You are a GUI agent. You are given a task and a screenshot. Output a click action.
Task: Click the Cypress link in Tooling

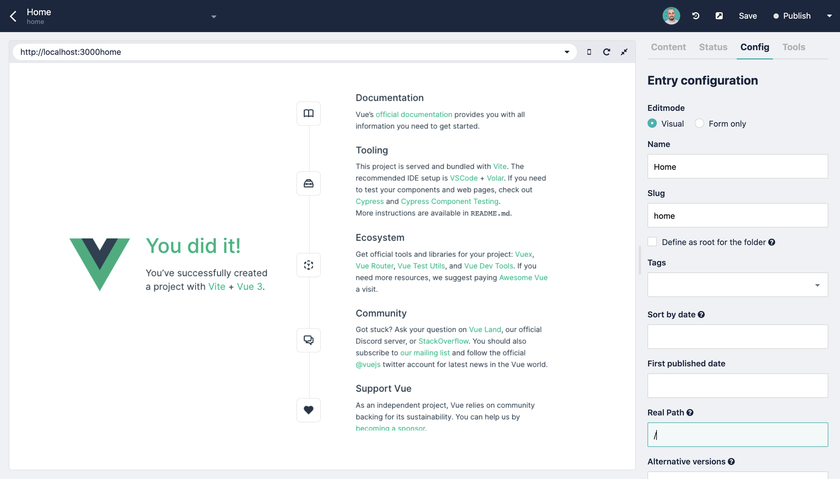click(x=370, y=201)
